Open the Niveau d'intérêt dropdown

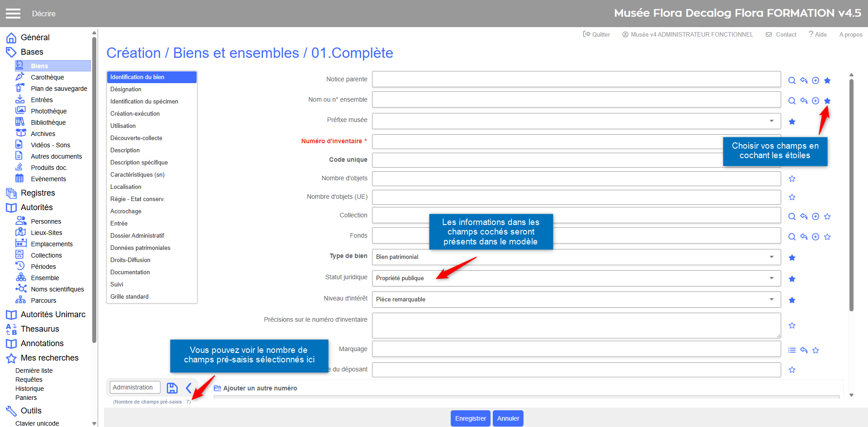pos(576,300)
